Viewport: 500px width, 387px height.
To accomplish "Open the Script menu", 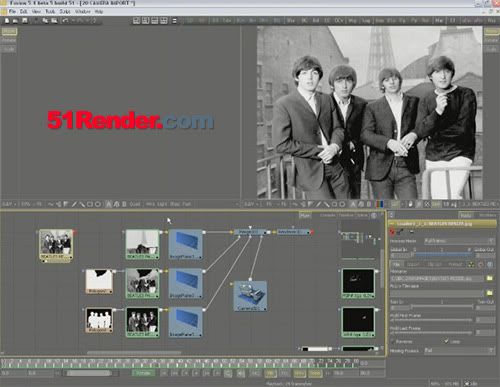I will pos(65,12).
